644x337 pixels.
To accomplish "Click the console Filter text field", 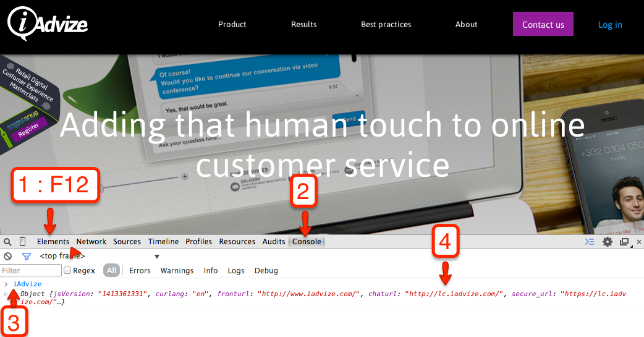I will 31,270.
